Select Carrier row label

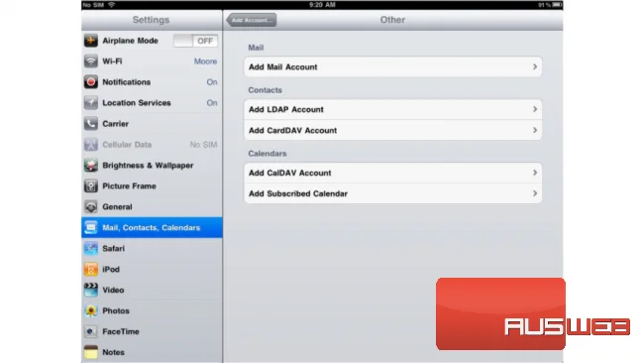pos(115,124)
